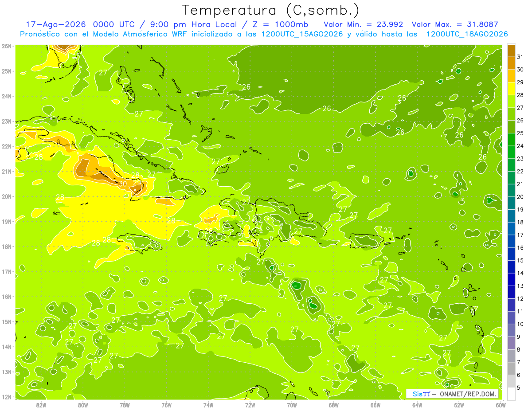Click the 24N latitude axis label

(6, 96)
